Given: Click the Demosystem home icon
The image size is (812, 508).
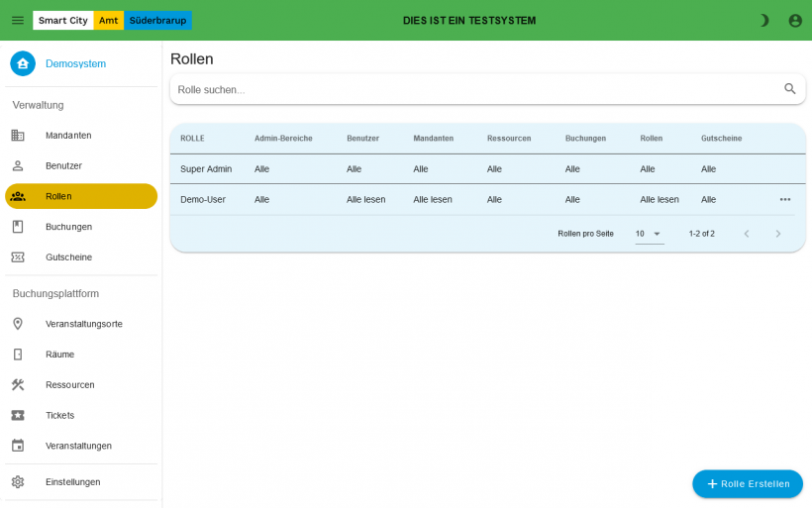Looking at the screenshot, I should pos(23,63).
